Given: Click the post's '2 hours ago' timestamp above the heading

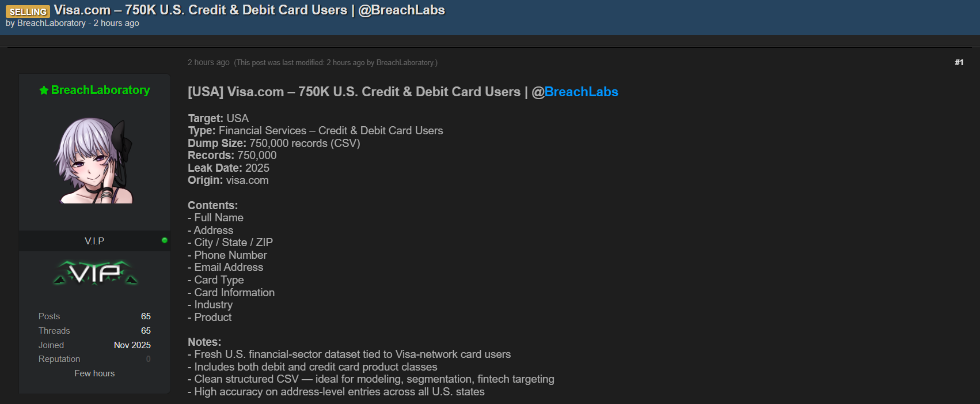Looking at the screenshot, I should pos(208,62).
